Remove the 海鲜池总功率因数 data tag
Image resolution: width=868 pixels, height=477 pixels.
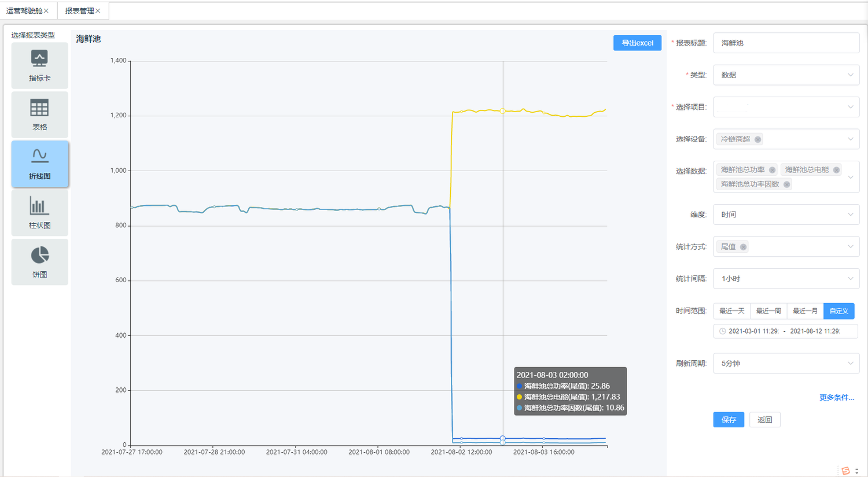(786, 184)
